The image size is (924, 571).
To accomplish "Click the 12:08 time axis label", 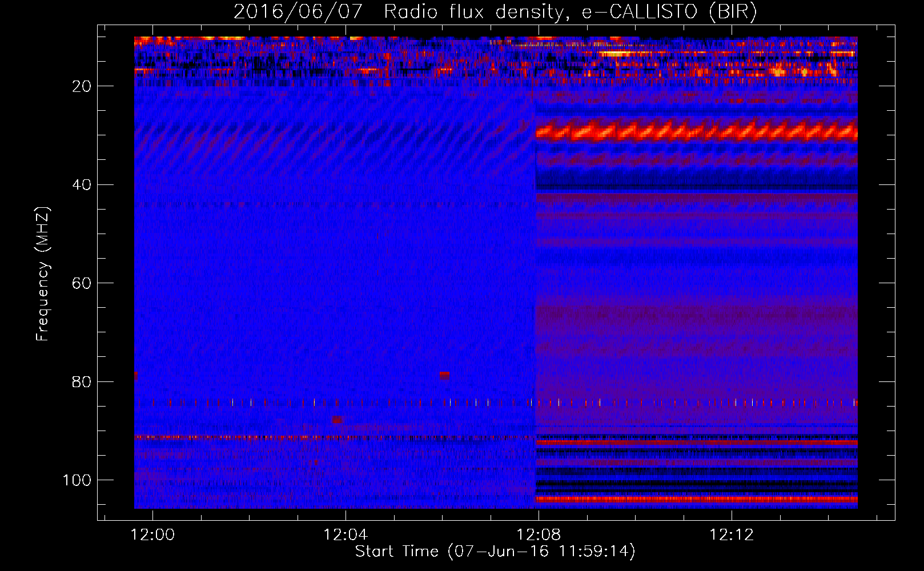I will (539, 535).
